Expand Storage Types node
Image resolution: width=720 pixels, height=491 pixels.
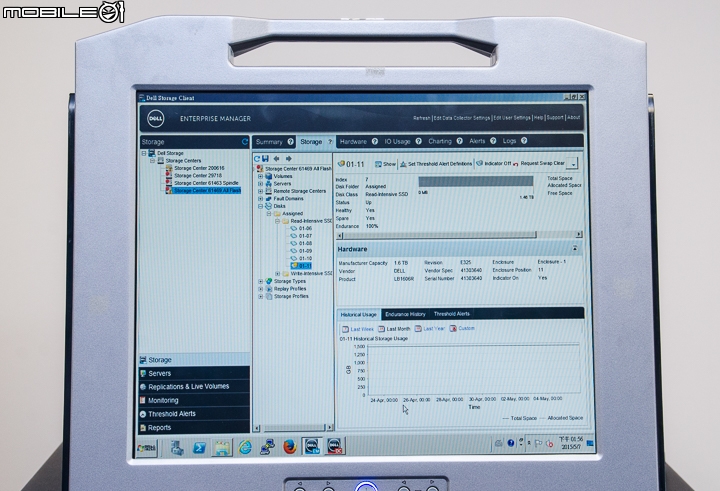click(x=260, y=281)
